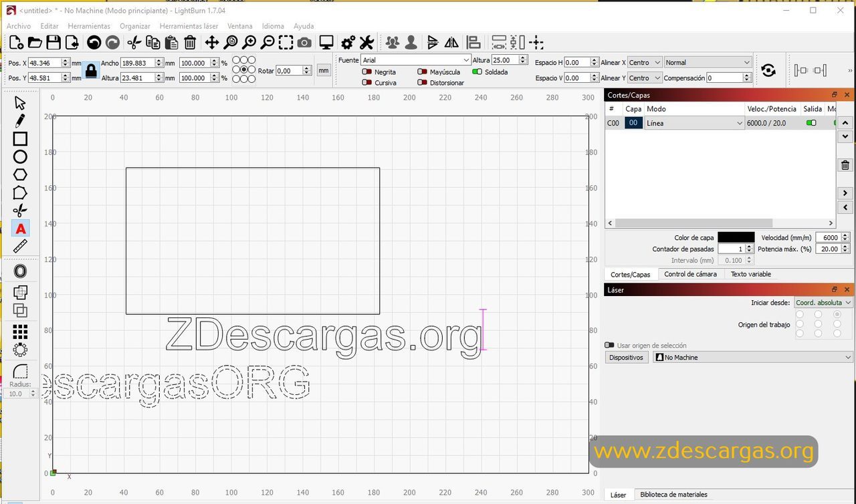Image resolution: width=856 pixels, height=504 pixels.
Task: Close the Láser panel
Action: pyautogui.click(x=847, y=289)
